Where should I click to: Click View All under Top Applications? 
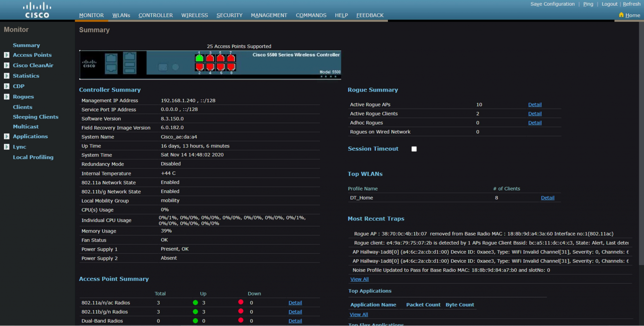click(359, 314)
